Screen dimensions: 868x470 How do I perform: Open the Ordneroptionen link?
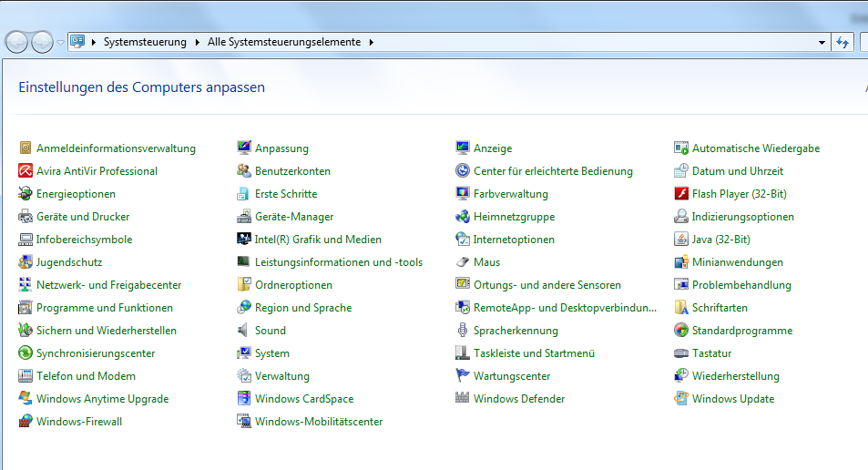(x=294, y=284)
